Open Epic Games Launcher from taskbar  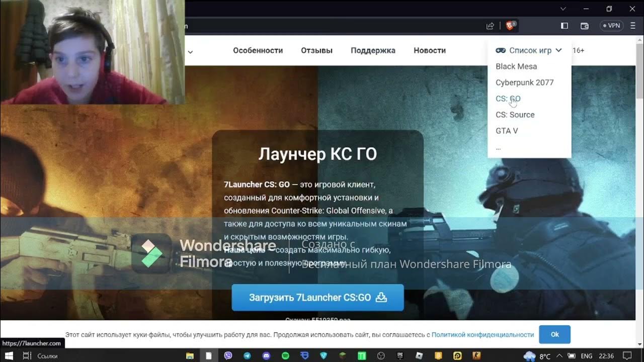(x=400, y=355)
